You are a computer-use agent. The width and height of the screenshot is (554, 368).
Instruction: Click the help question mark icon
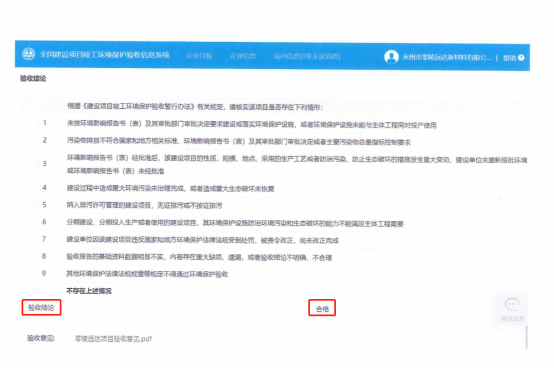coord(521,58)
